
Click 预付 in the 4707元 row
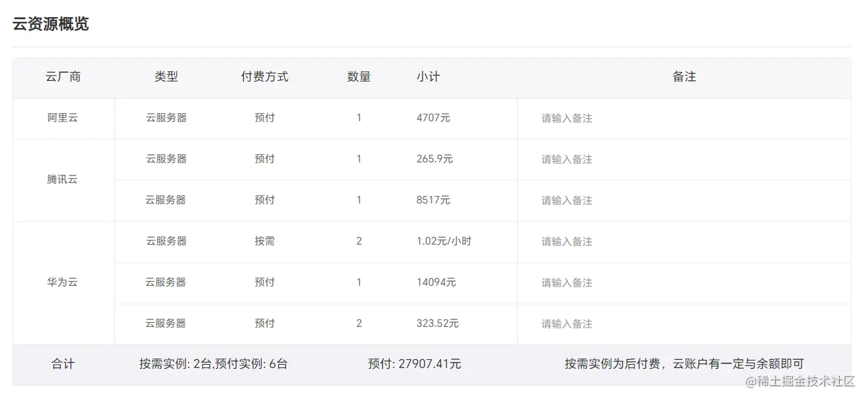[x=264, y=118]
